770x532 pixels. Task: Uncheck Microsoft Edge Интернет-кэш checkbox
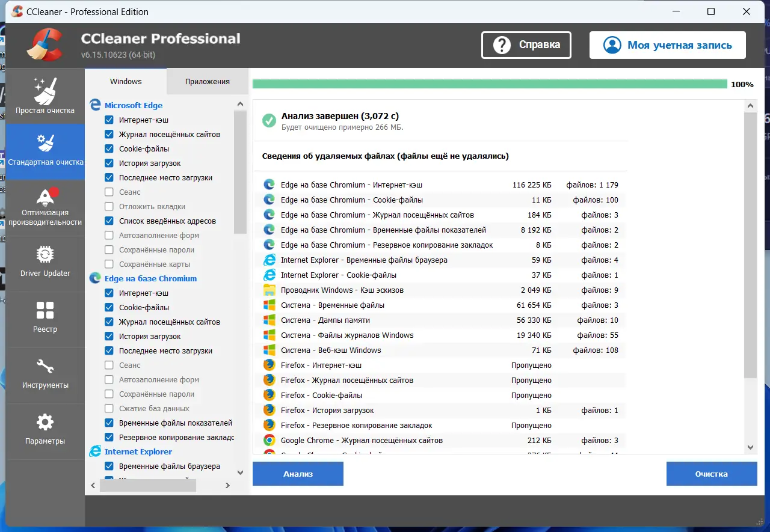(109, 120)
